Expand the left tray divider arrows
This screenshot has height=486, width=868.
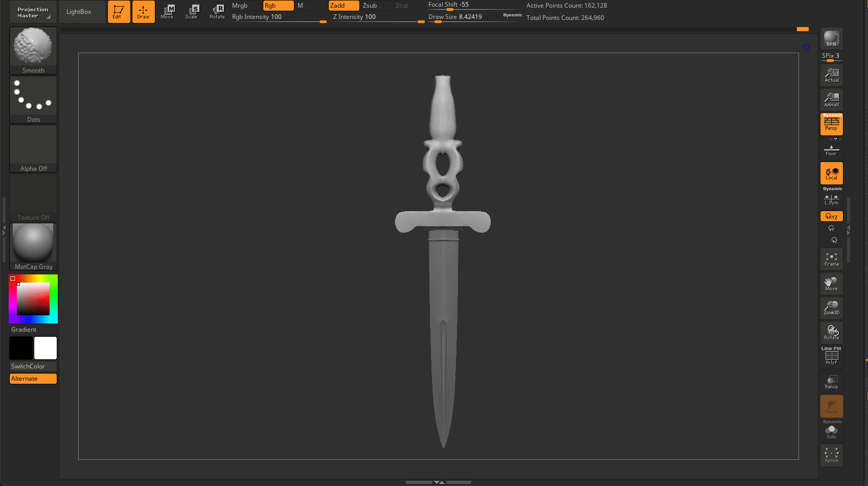coord(4,230)
